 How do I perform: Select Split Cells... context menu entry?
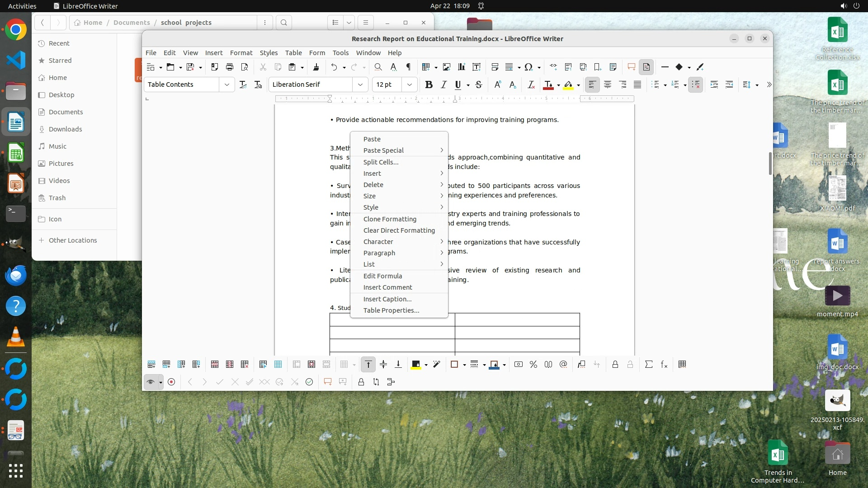pyautogui.click(x=381, y=162)
